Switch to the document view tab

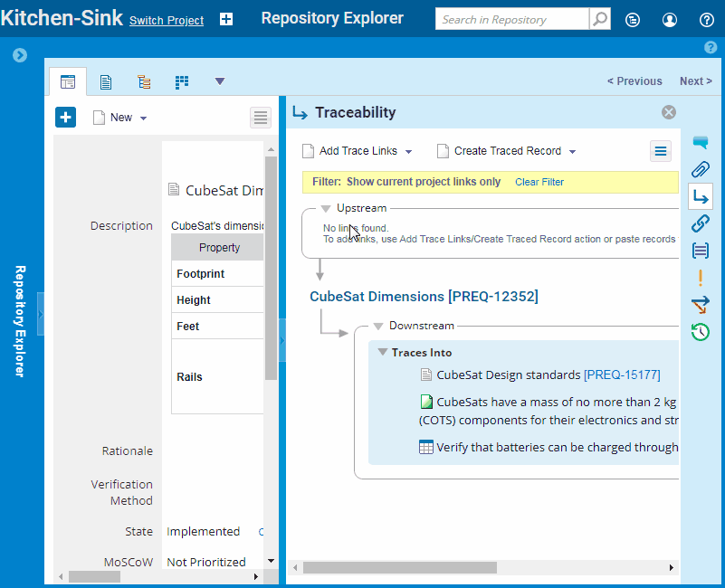click(106, 82)
